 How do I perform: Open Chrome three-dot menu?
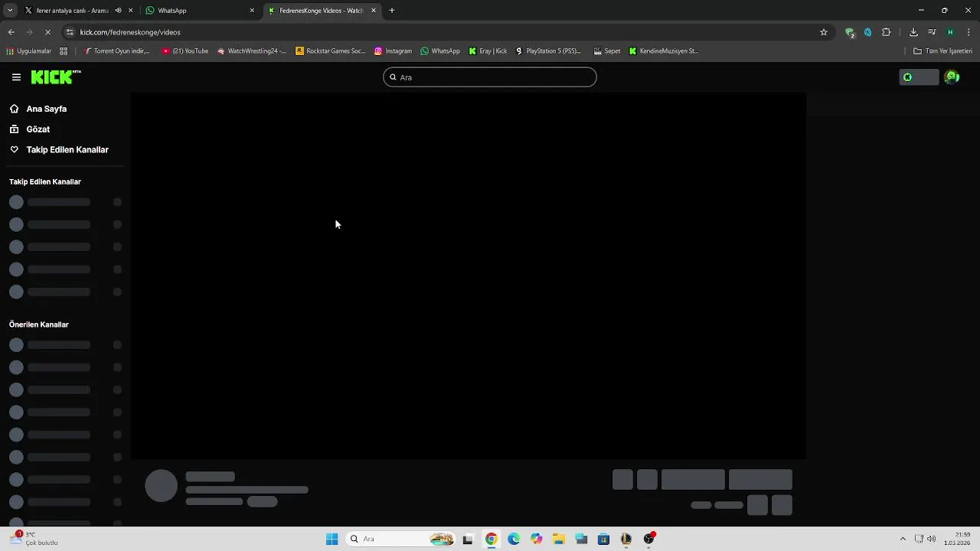tap(969, 32)
